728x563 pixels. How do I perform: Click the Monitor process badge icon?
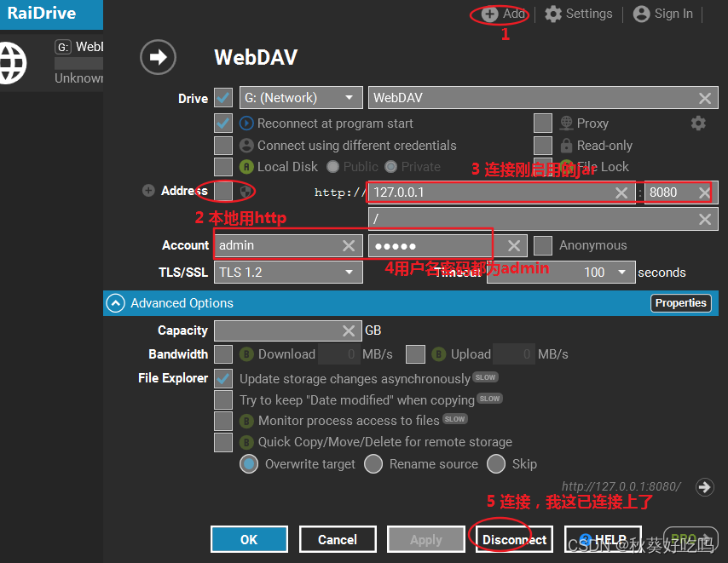[246, 421]
